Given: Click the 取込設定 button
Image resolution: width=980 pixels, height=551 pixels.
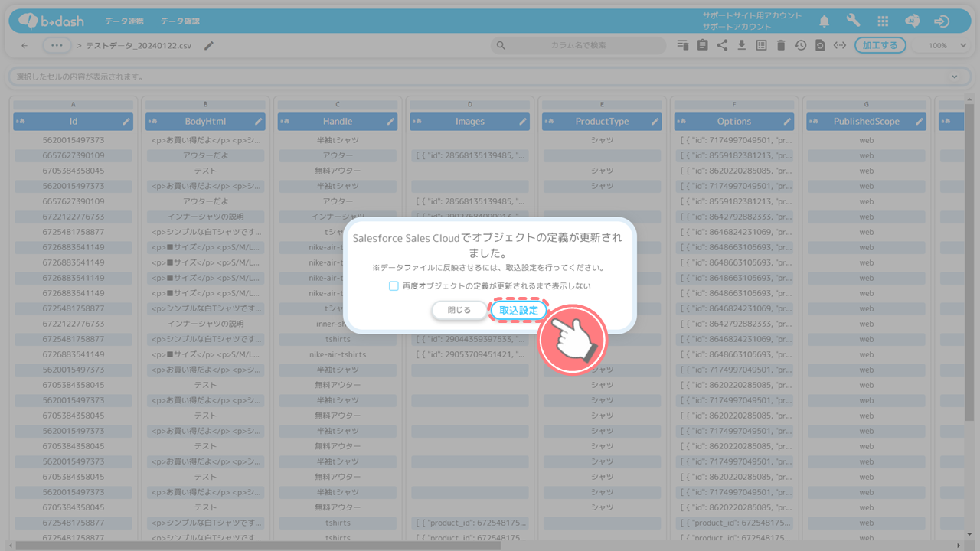Looking at the screenshot, I should coord(519,310).
